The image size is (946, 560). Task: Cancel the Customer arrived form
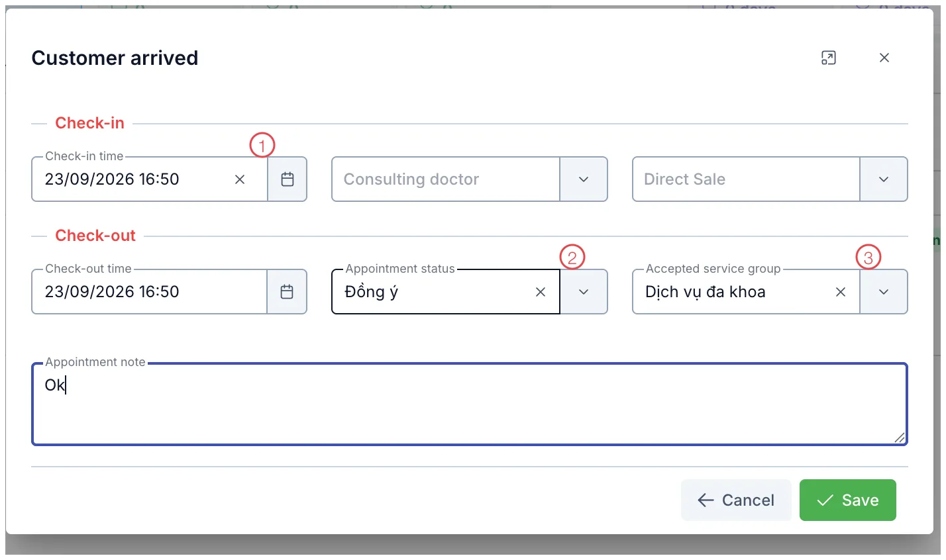(736, 500)
